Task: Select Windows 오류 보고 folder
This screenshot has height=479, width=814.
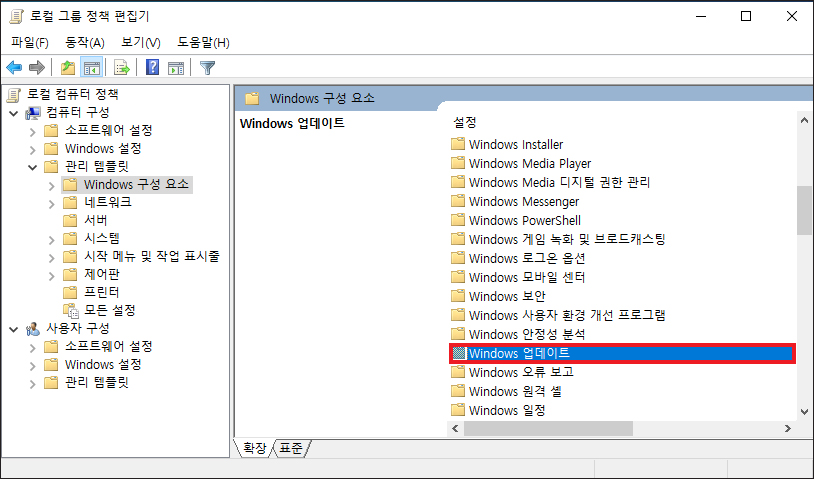Action: pyautogui.click(x=521, y=372)
